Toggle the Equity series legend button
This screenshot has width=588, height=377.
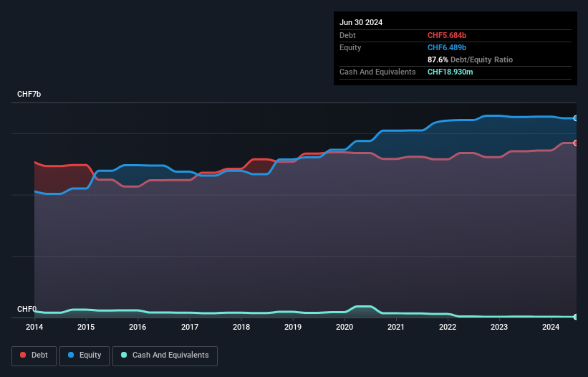point(85,355)
